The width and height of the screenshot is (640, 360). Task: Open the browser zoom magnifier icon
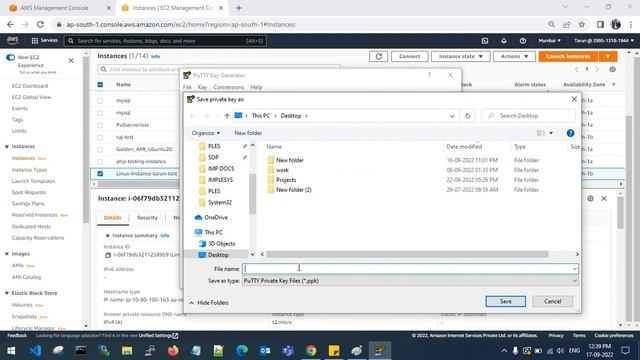tap(551, 24)
